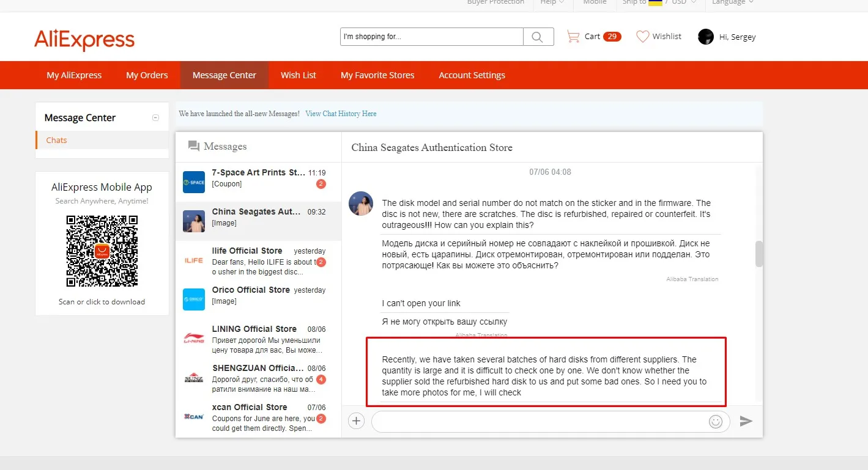Select the Message Center tab
868x470 pixels.
224,75
